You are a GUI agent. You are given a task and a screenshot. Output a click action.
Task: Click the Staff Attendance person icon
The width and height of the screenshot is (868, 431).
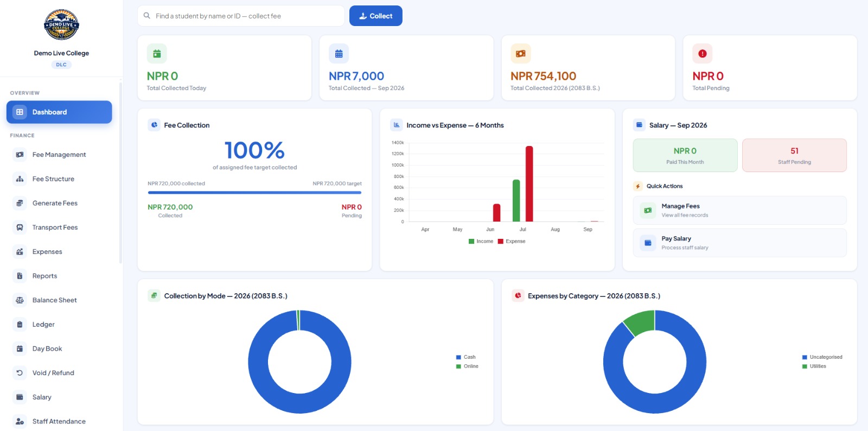(x=20, y=421)
